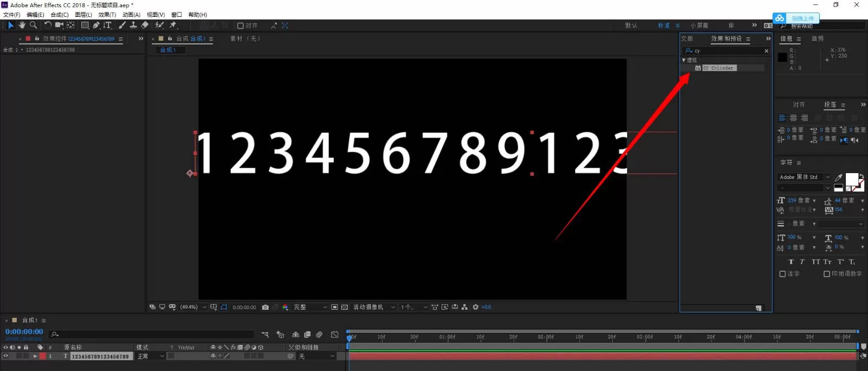
Task: Switch to the 小屏幕 workspace
Action: tap(699, 25)
